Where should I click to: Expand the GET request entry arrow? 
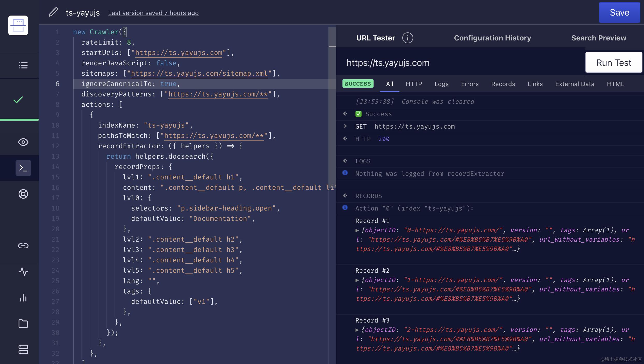pyautogui.click(x=345, y=126)
